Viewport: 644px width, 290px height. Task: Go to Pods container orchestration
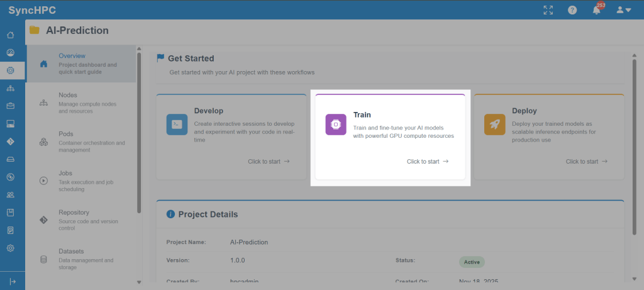(x=80, y=142)
